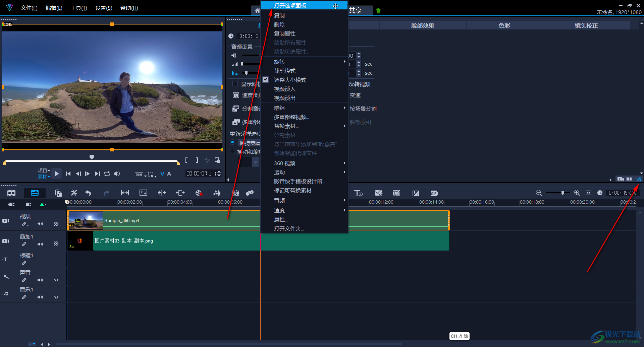Expand the 运动 submenu
Screen dimensions: 644x347
(304, 172)
